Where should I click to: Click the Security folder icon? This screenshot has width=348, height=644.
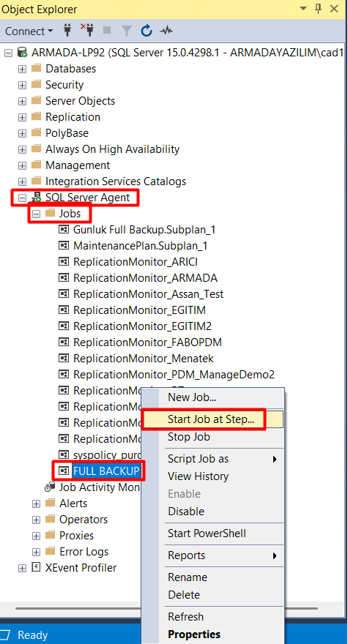pyautogui.click(x=36, y=84)
